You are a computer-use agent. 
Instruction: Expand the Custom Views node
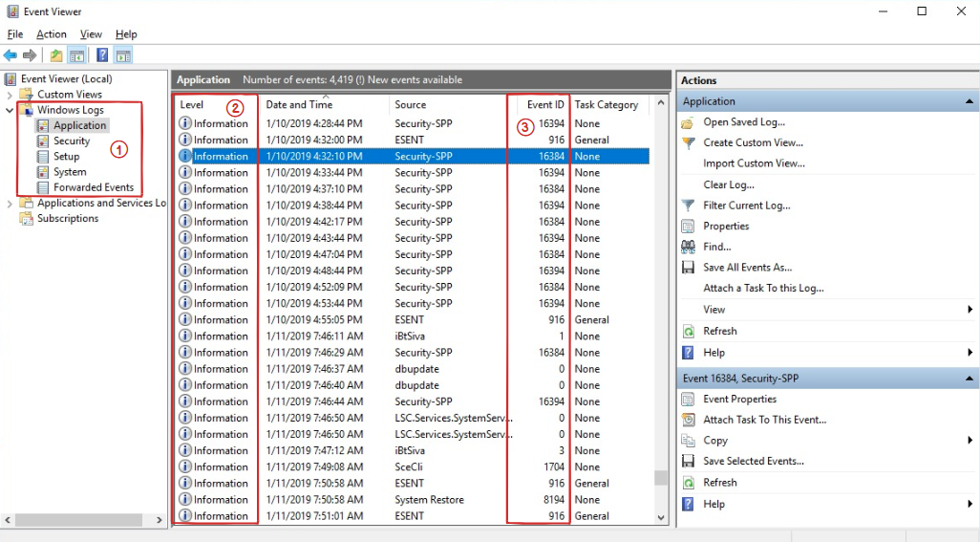10,95
